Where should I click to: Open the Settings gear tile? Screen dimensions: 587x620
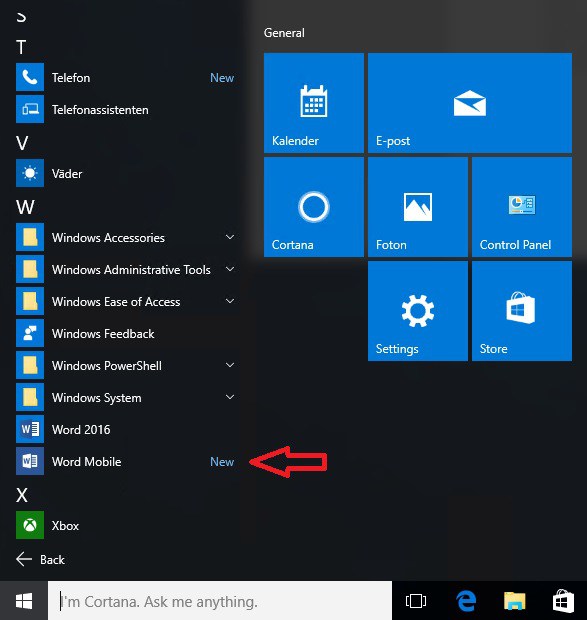click(418, 311)
